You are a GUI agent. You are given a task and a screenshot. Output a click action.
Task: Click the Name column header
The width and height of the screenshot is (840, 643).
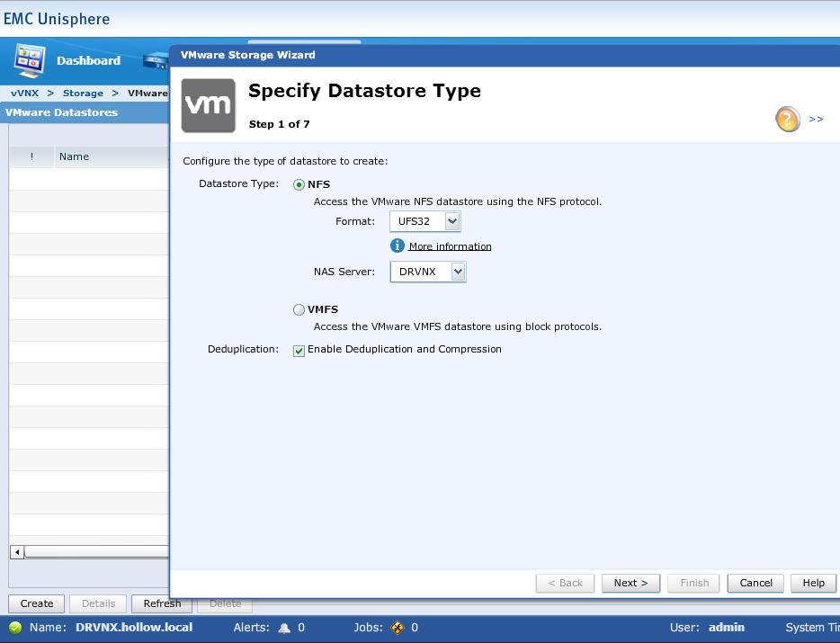(x=74, y=156)
